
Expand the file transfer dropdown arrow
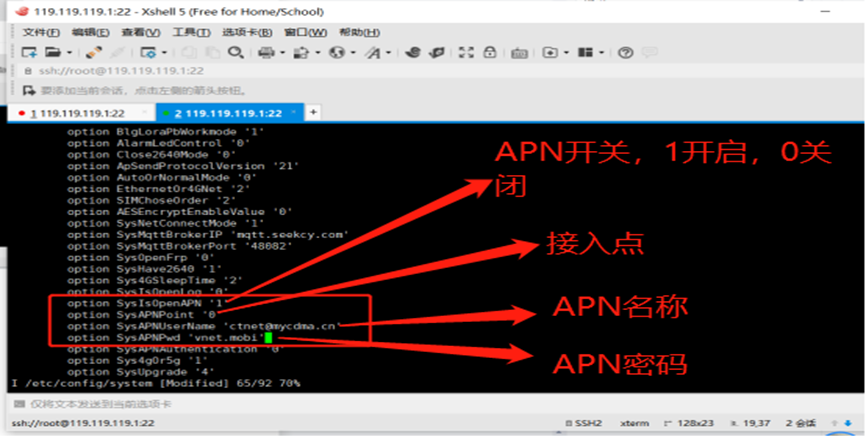[318, 53]
